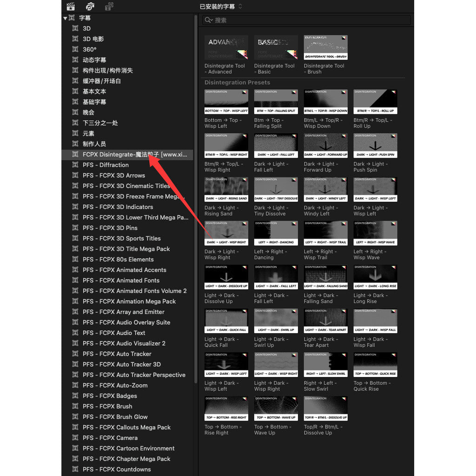Select the 构件出现/构件消失 category
476x476 pixels.
pos(127,71)
